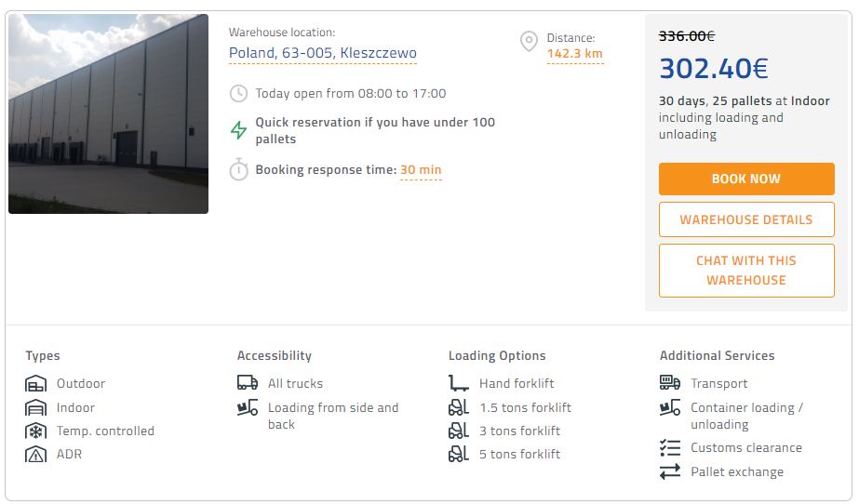859x504 pixels.
Task: Click the All trucks icon
Action: tap(248, 383)
